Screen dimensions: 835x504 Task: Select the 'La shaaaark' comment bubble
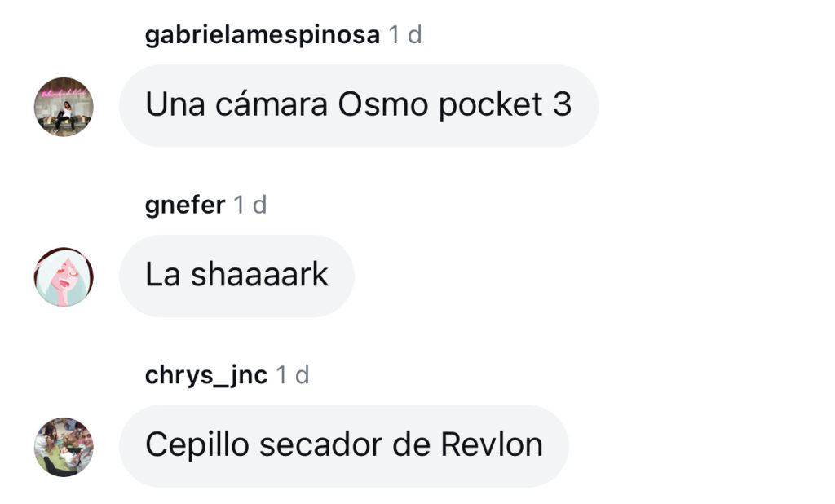click(x=237, y=276)
